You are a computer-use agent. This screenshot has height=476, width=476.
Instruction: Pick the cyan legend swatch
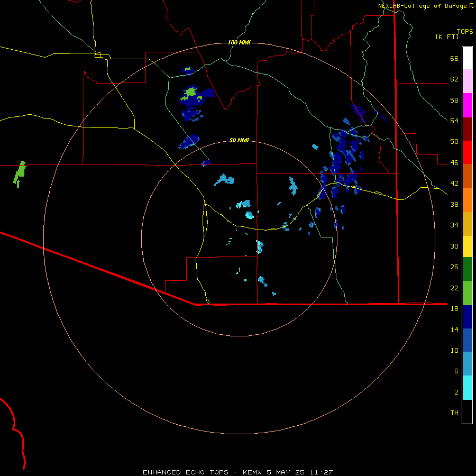coord(467,388)
